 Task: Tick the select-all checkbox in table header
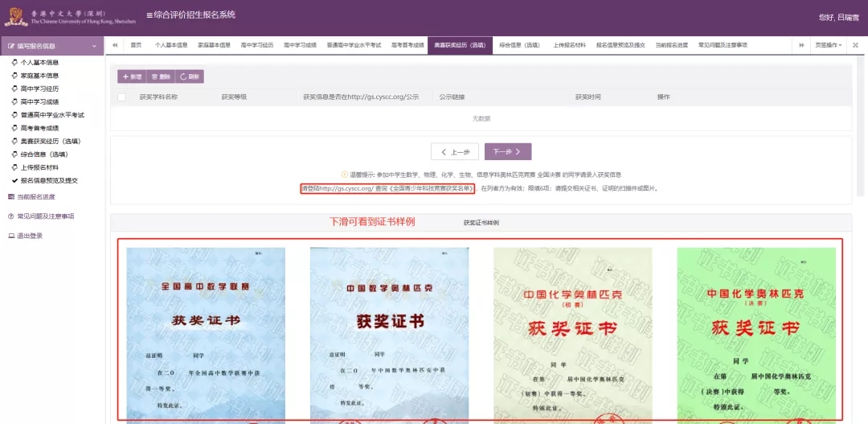(122, 97)
